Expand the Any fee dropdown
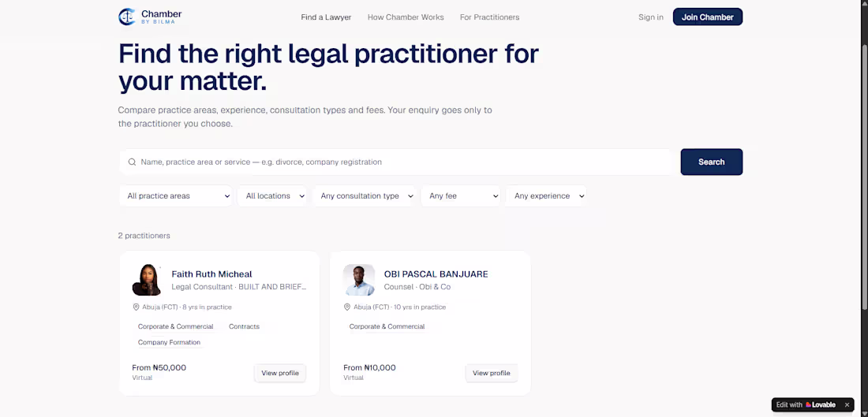This screenshot has width=868, height=417. click(461, 195)
